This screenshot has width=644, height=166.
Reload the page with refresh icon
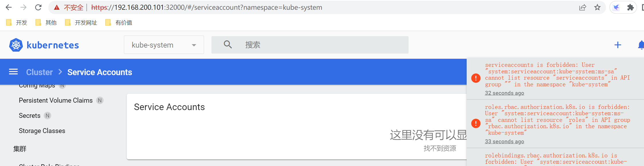point(38,7)
